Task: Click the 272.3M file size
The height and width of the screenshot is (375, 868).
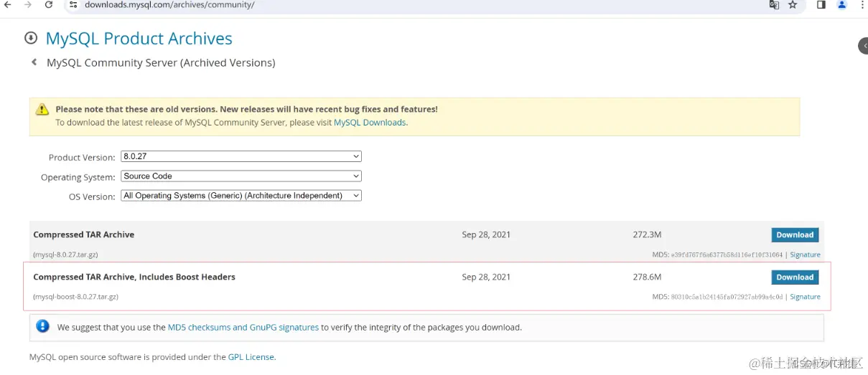Action: [x=647, y=234]
